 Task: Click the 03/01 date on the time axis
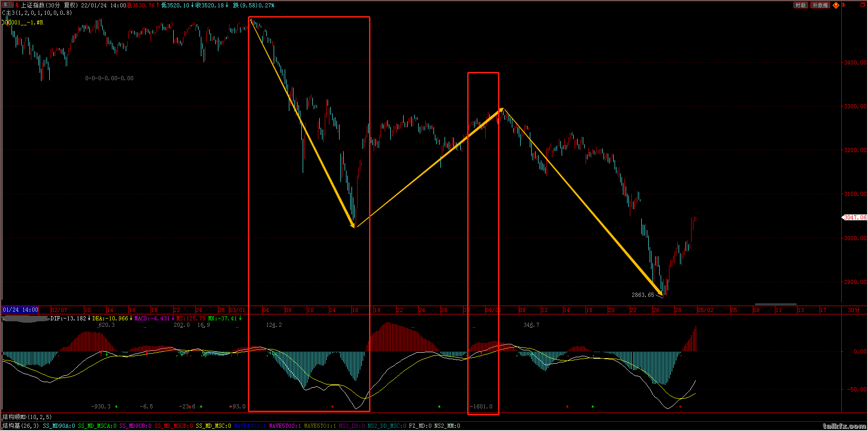(238, 310)
